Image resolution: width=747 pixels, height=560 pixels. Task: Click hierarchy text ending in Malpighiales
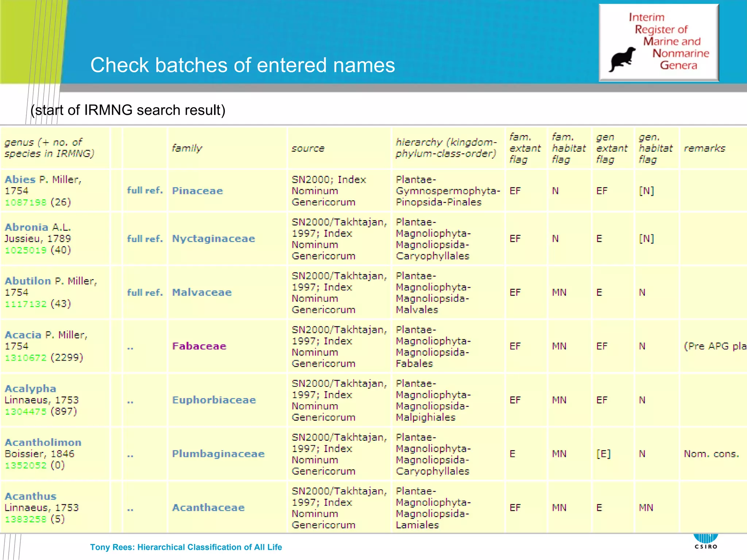[433, 400]
